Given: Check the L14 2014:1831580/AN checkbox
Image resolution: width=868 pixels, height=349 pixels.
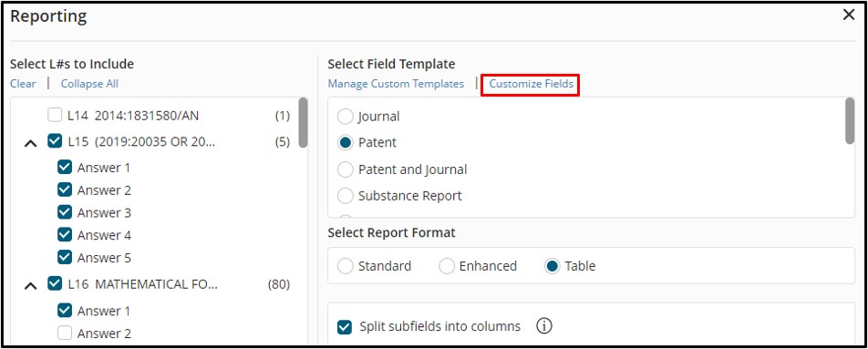Looking at the screenshot, I should pos(55,116).
